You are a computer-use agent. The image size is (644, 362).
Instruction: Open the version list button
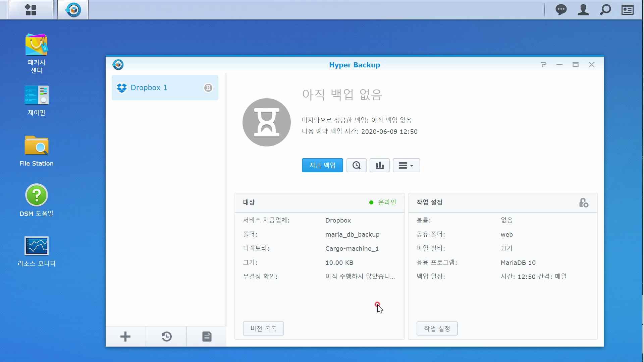click(x=263, y=328)
